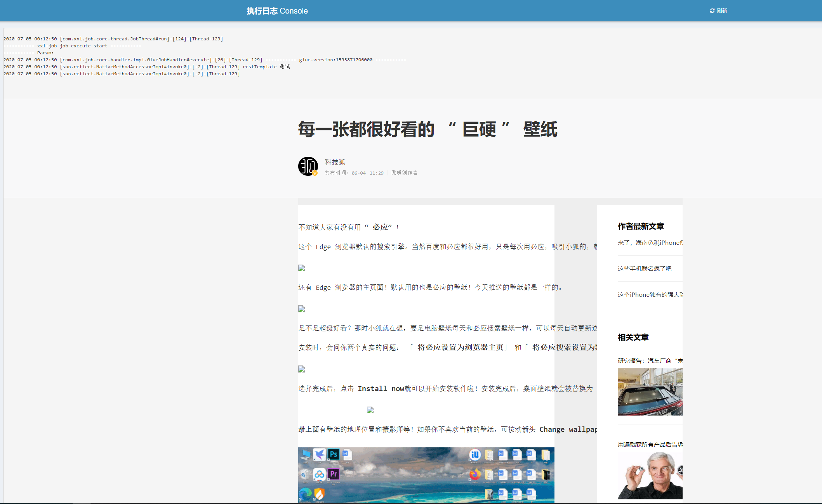822x504 pixels.
Task: Click the Microsoft Edge icon in screenshot
Action: point(305,494)
